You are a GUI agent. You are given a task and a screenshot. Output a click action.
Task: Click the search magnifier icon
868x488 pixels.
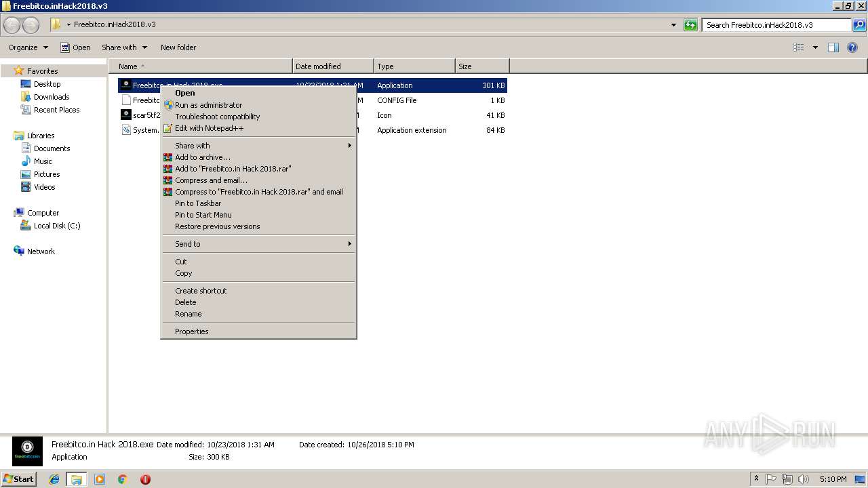click(x=859, y=25)
